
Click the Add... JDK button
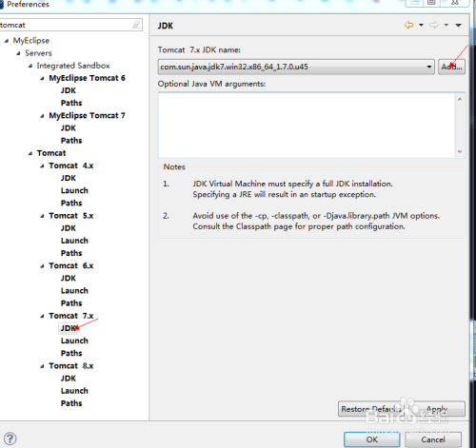(451, 67)
